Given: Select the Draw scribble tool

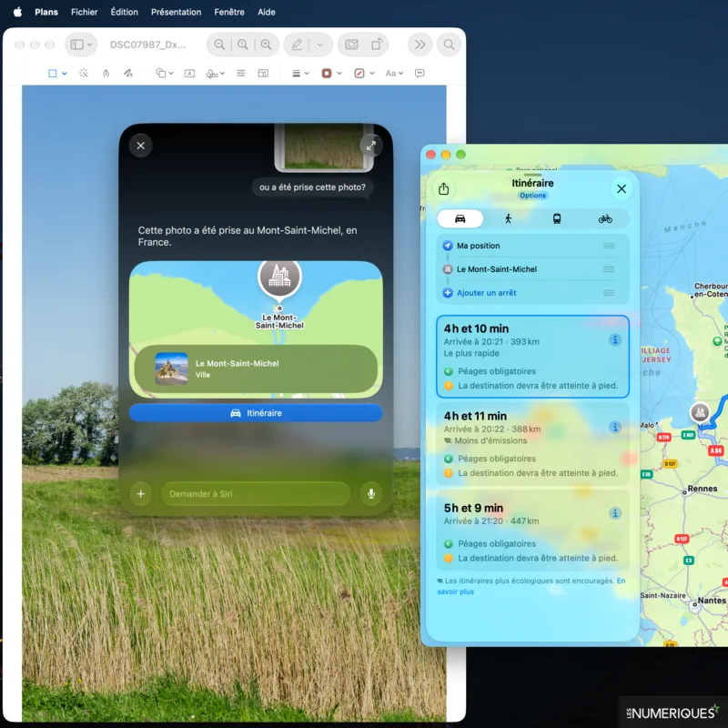Looking at the screenshot, I should click(128, 74).
